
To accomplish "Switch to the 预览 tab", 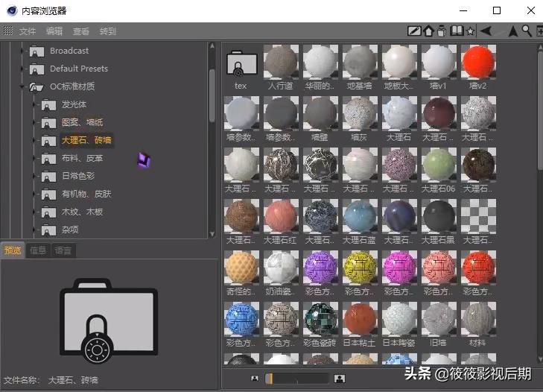I will coord(13,250).
